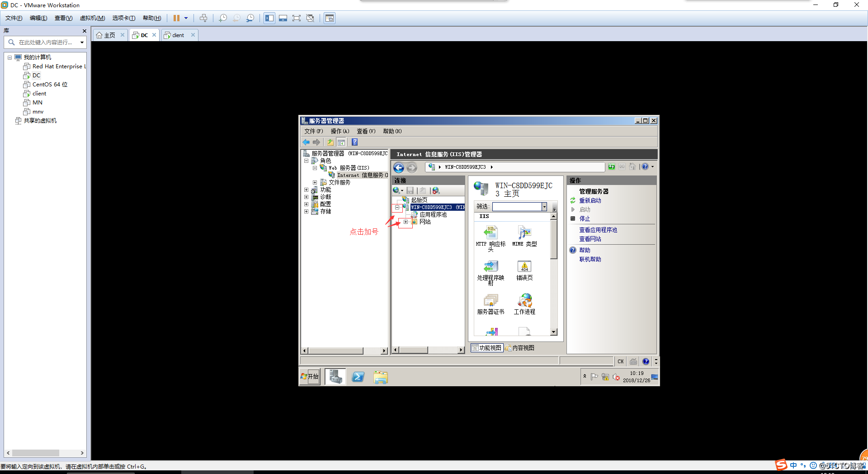The height and width of the screenshot is (474, 868).
Task: Expand the 文件服务 tree node
Action: (x=315, y=183)
